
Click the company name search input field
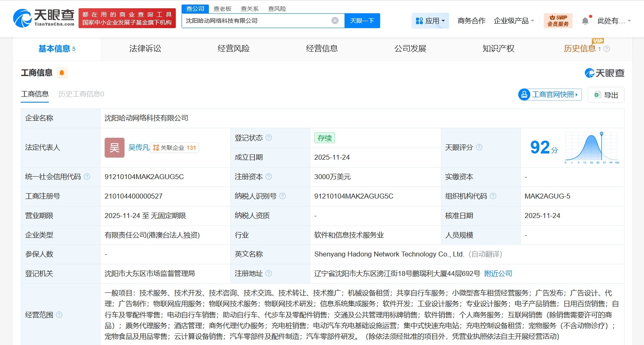256,20
